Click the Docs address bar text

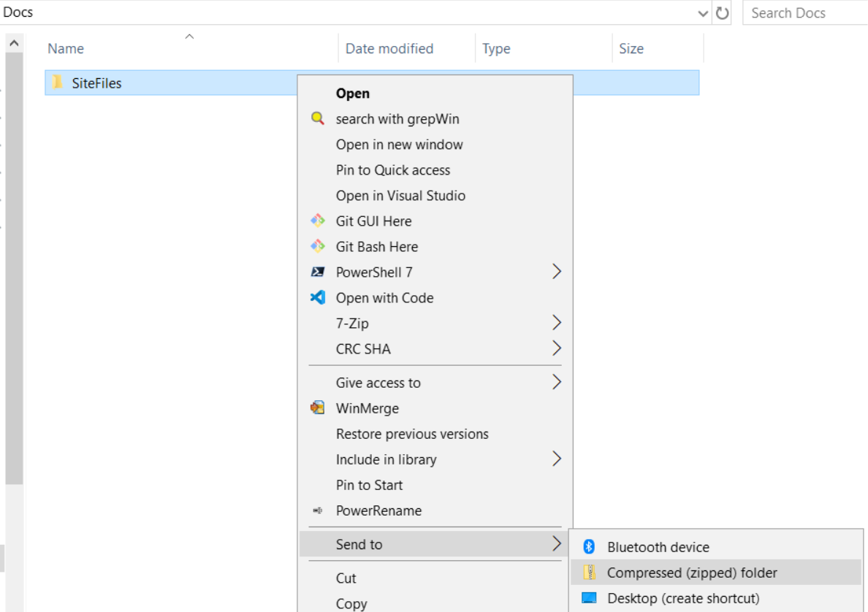coord(18,12)
